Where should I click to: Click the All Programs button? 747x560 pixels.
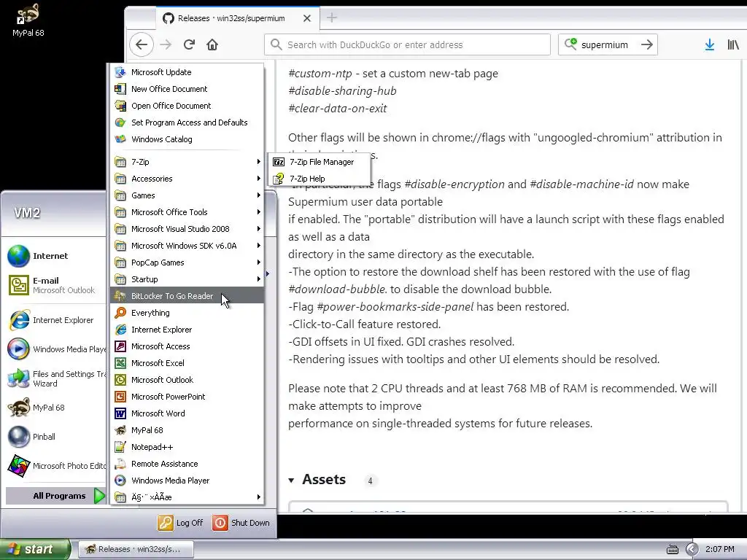tap(55, 496)
